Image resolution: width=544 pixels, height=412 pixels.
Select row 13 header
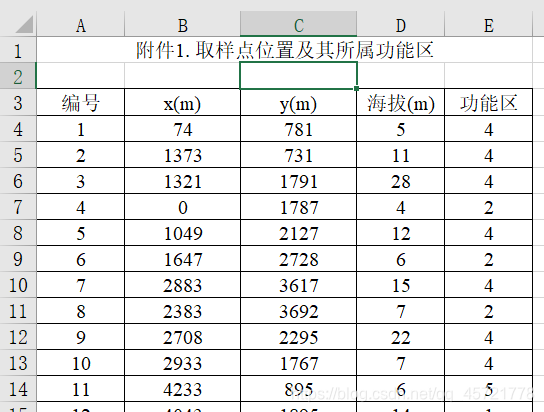18,362
